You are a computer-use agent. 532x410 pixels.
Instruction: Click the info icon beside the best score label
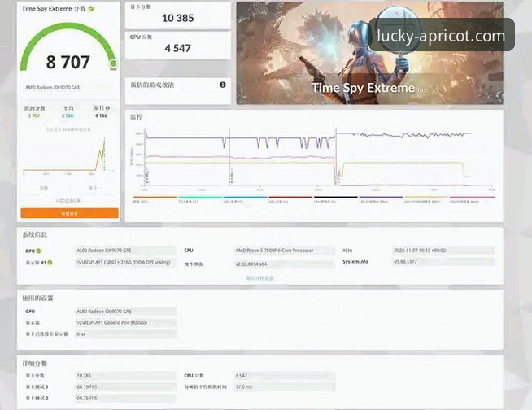click(108, 107)
